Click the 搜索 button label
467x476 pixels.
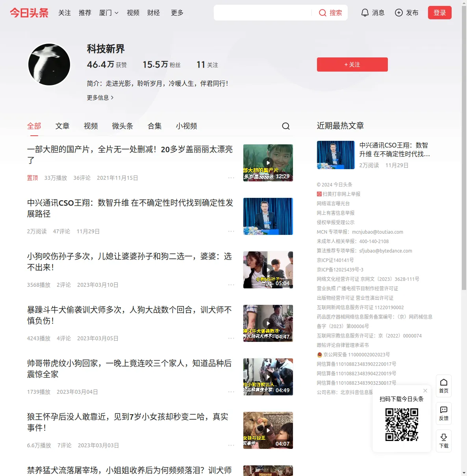(x=336, y=13)
